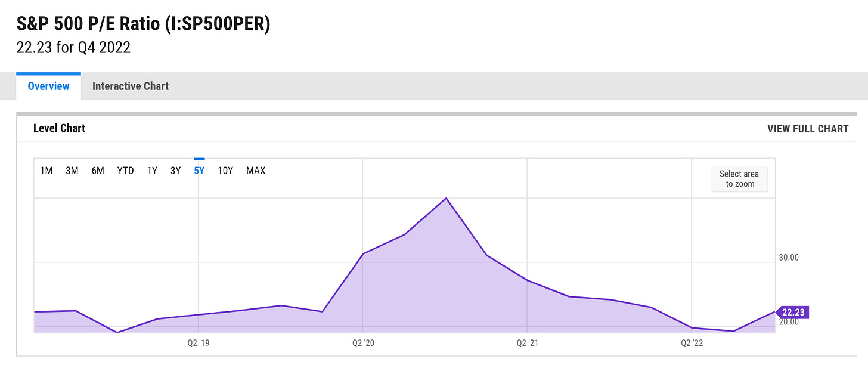868x368 pixels.
Task: Click the 20.00 y-axis label
Action: 789,322
